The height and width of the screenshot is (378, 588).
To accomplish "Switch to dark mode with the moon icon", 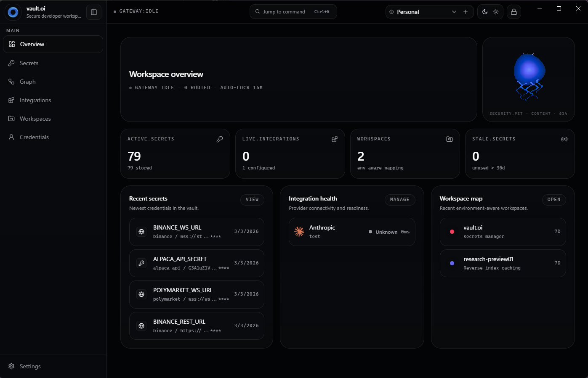I will (484, 12).
